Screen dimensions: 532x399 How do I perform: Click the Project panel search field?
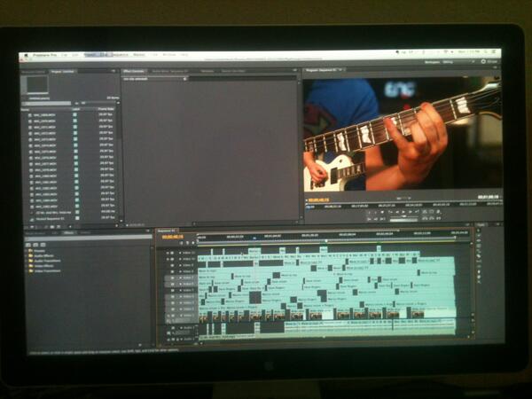point(46,104)
